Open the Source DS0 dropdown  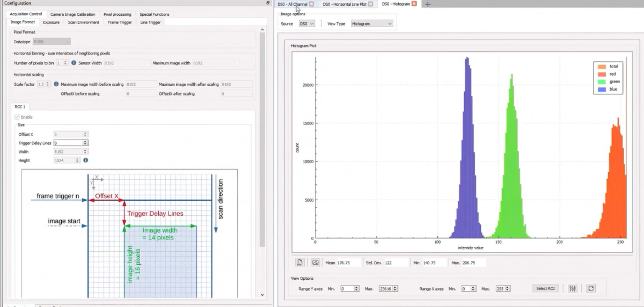(307, 24)
